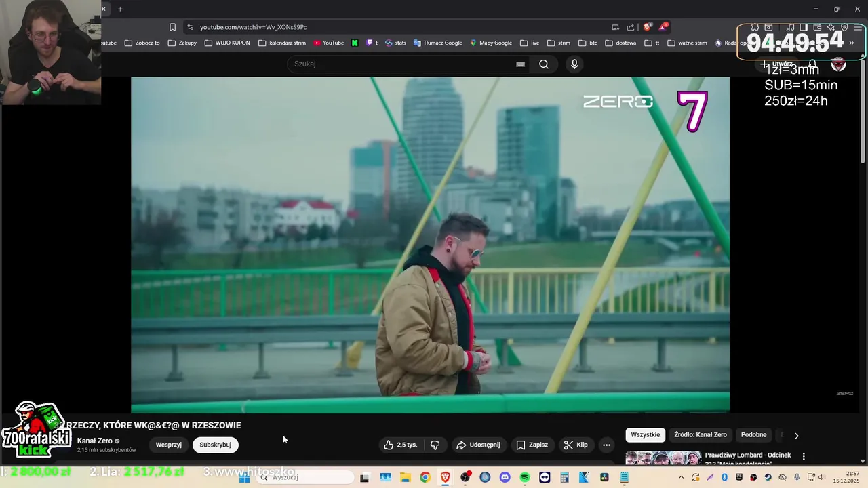The height and width of the screenshot is (488, 868).
Task: Open File Explorer from taskbar
Action: click(406, 477)
